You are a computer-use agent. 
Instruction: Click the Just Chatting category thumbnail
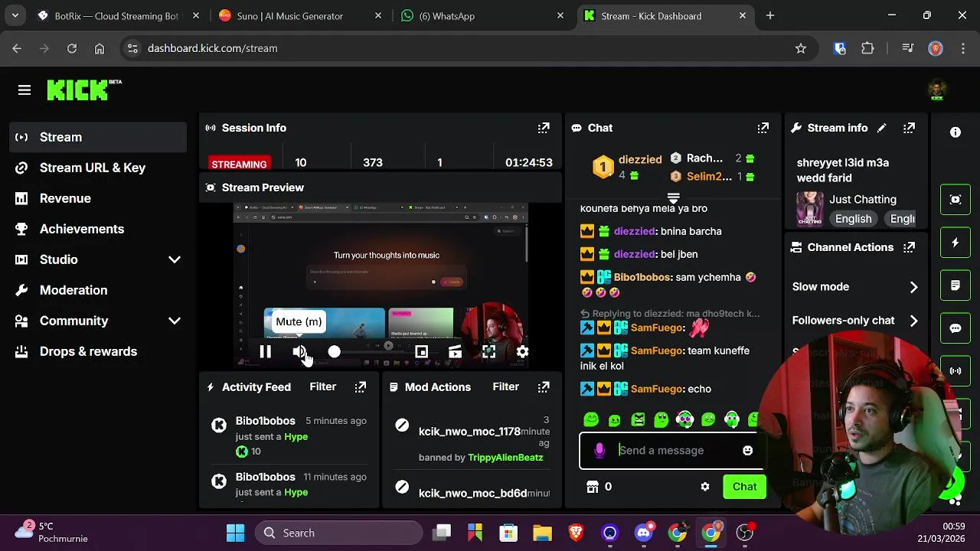click(809, 209)
